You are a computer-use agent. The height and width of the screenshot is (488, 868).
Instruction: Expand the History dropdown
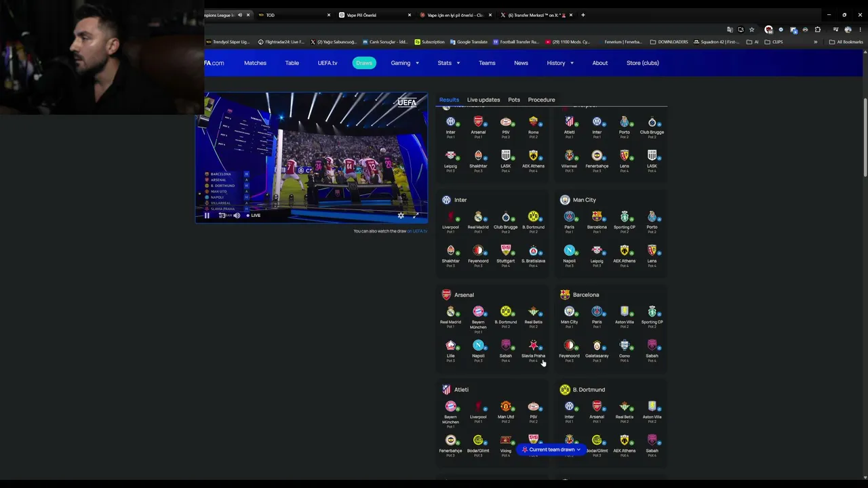pyautogui.click(x=560, y=63)
